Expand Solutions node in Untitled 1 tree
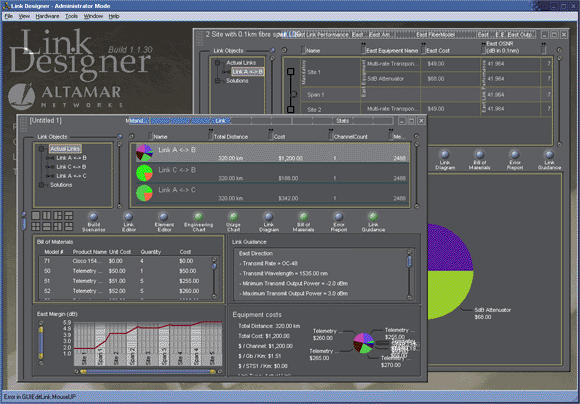Screen dimensions: 580x404 [x=42, y=185]
